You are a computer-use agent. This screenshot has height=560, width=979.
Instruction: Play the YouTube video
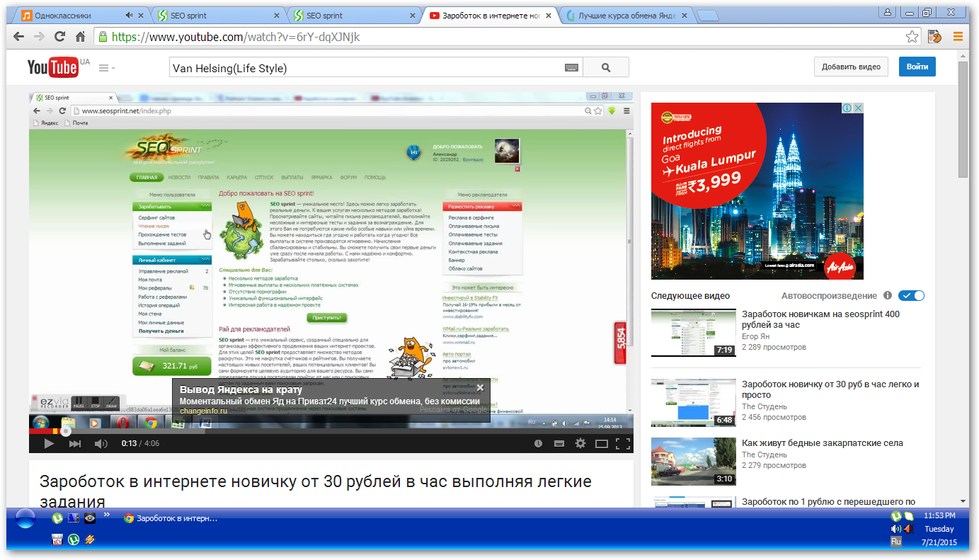[x=49, y=444]
